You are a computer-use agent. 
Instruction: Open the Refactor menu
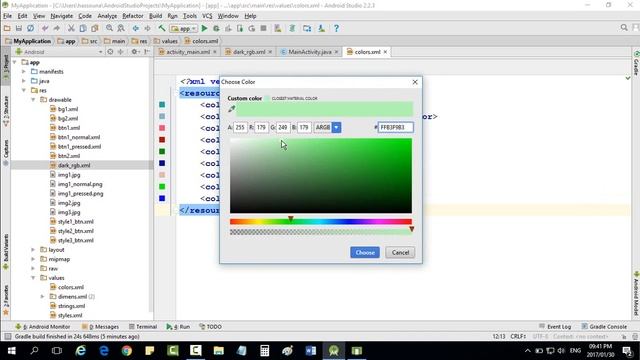coord(133,16)
